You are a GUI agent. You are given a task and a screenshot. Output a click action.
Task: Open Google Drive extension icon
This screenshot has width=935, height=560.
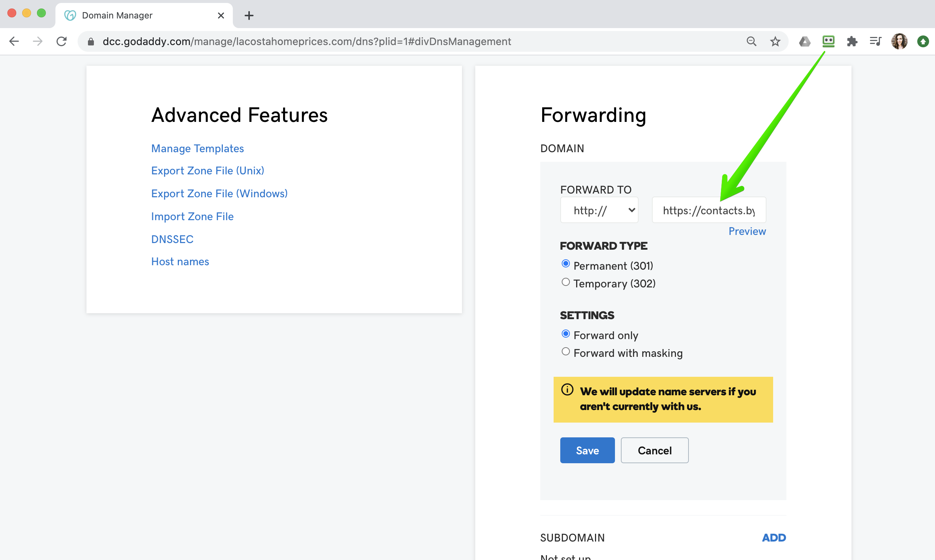point(805,41)
